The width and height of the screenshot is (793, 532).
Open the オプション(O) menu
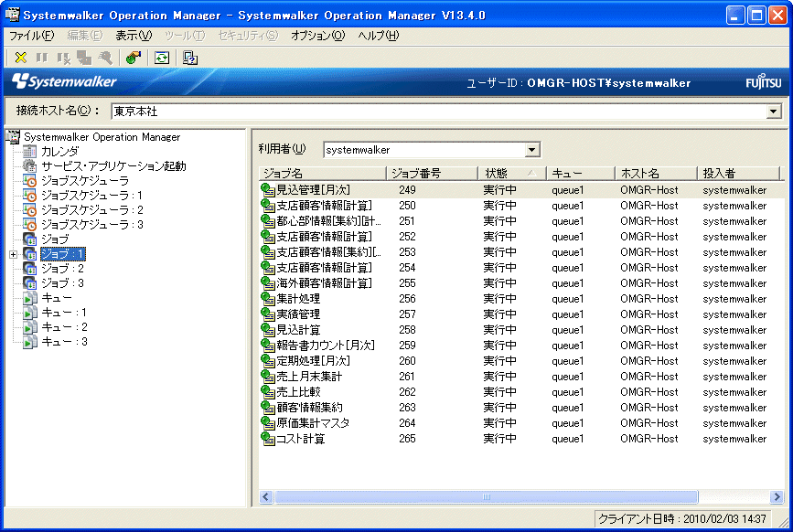317,36
